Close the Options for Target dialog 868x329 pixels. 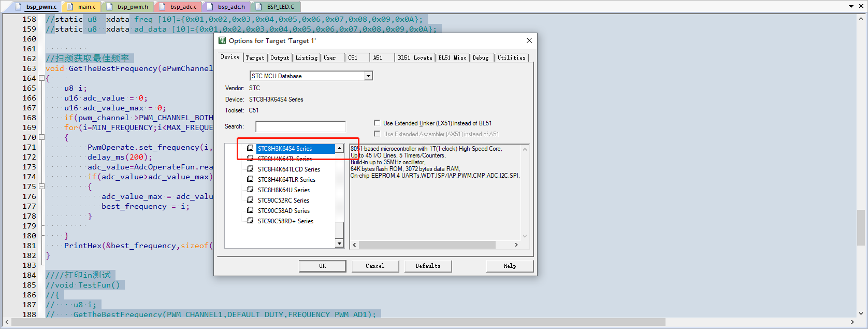(x=529, y=40)
